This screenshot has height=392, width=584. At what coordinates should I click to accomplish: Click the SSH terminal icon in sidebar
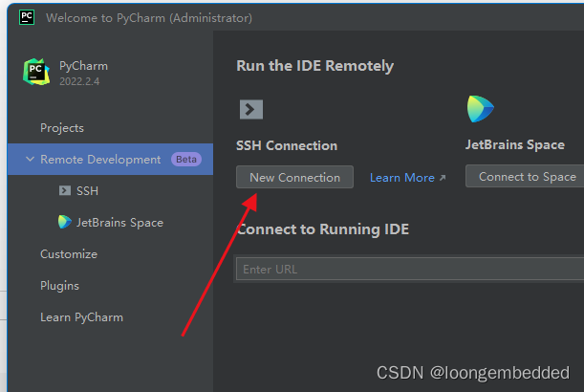point(65,190)
